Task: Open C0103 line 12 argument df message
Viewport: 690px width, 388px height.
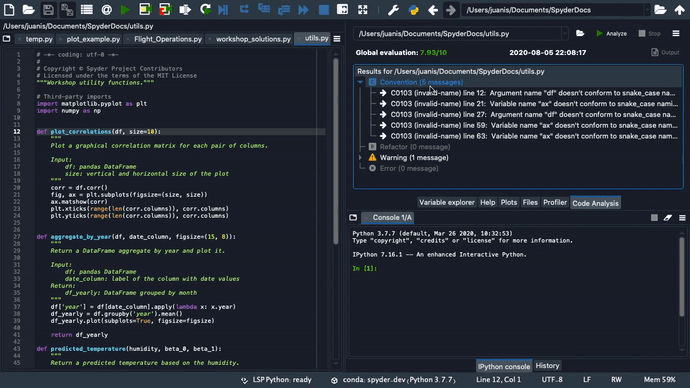Action: coord(532,93)
